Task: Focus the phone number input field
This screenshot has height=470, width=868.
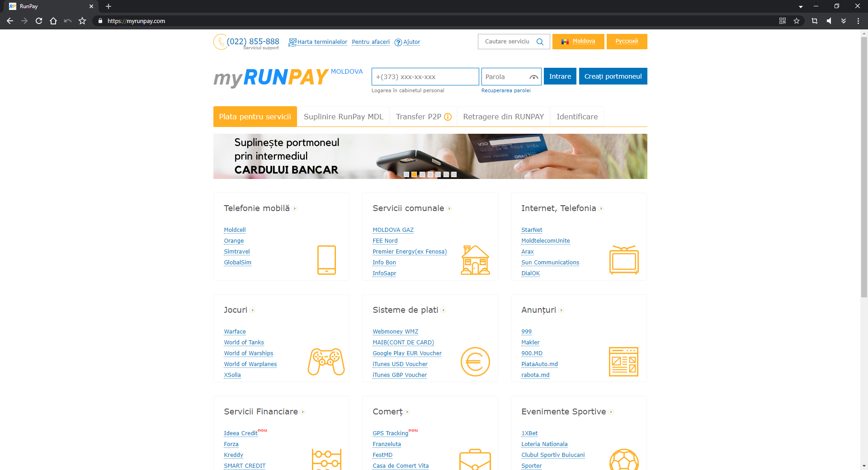Action: (x=425, y=77)
